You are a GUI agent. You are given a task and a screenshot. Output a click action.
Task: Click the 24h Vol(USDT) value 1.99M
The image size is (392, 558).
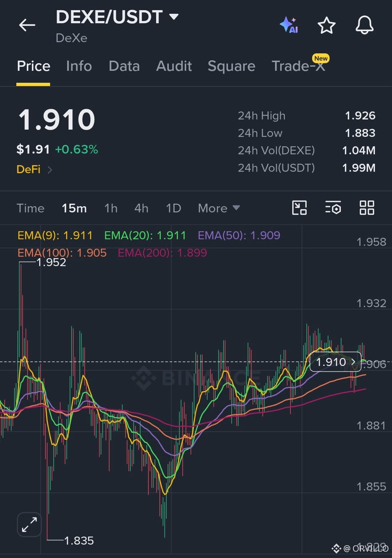(x=359, y=168)
